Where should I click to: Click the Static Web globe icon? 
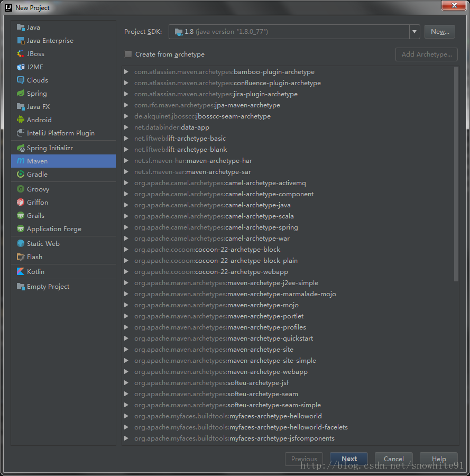coord(21,243)
